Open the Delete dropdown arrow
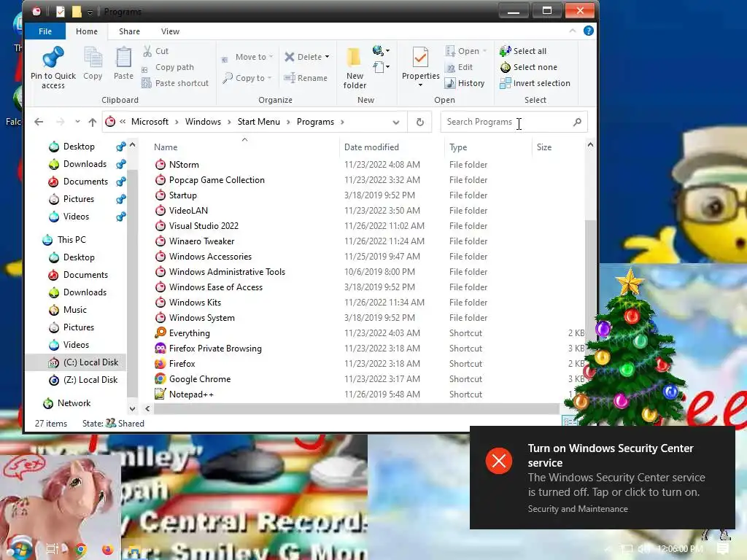 tap(327, 57)
